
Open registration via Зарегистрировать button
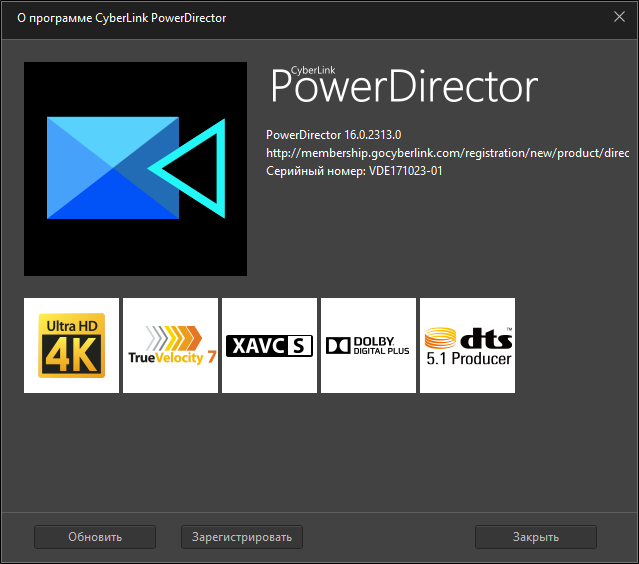tap(242, 537)
